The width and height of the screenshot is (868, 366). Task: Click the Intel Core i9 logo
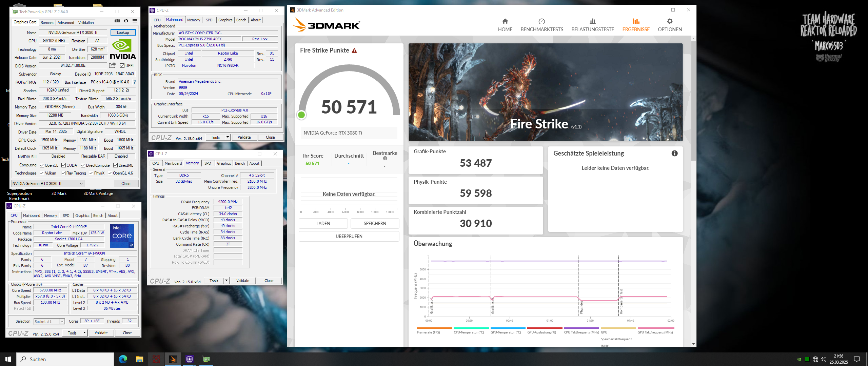122,236
